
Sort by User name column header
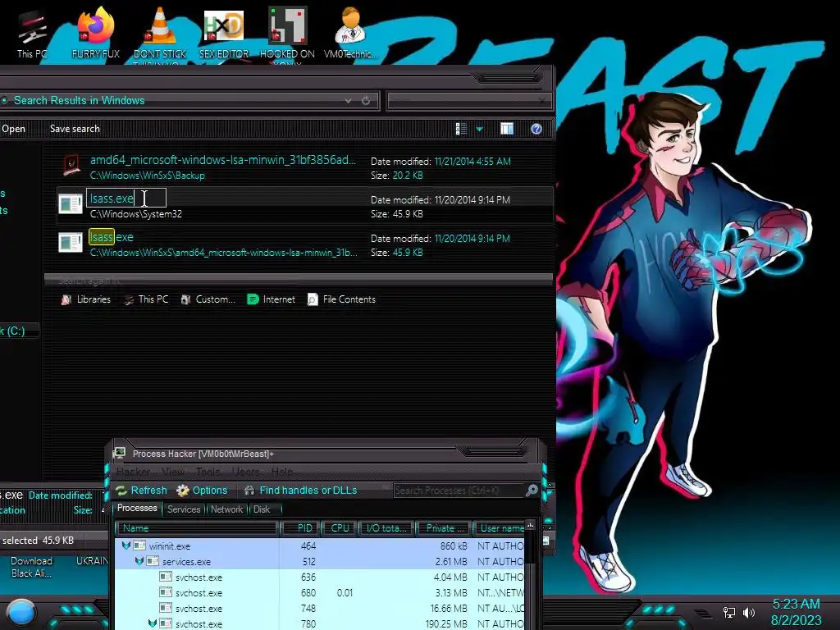pos(499,528)
